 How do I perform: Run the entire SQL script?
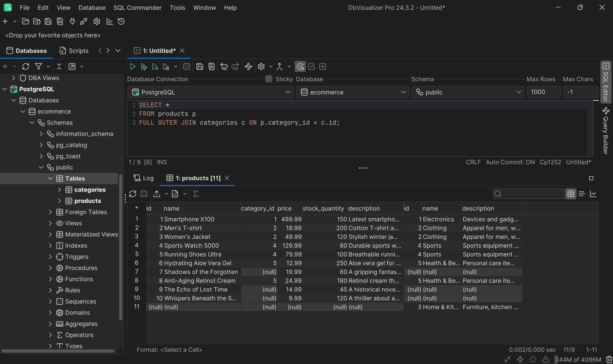tap(133, 66)
